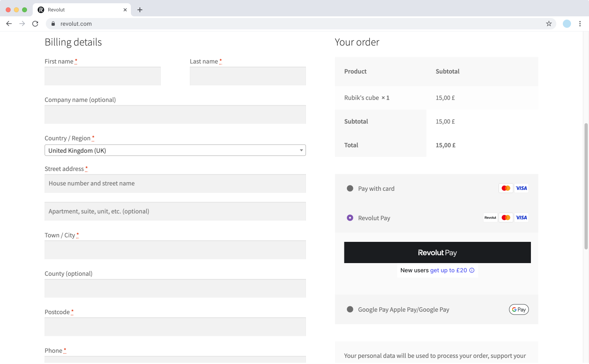Open the Chrome three-dot menu
Viewport: 589px width, 364px height.
point(580,24)
